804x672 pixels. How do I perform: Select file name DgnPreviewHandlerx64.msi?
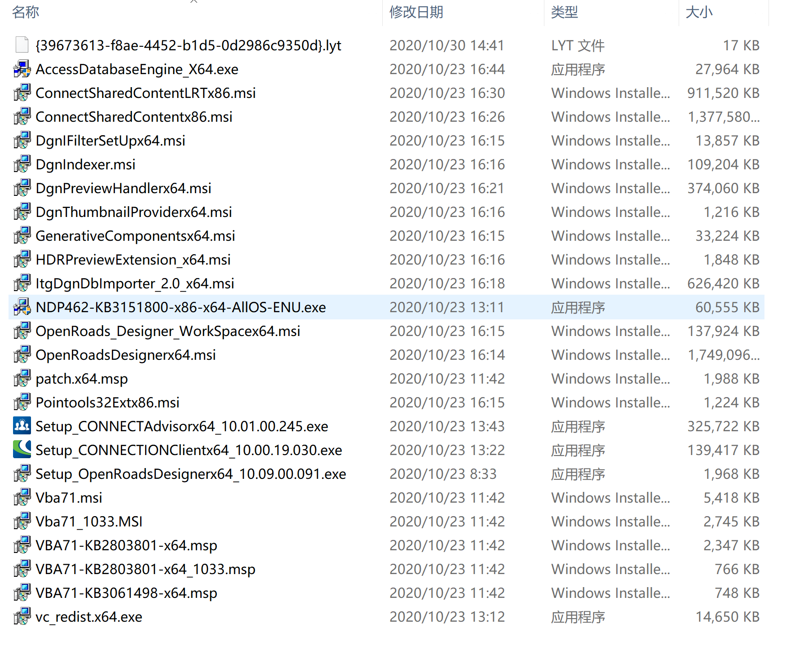coord(124,188)
